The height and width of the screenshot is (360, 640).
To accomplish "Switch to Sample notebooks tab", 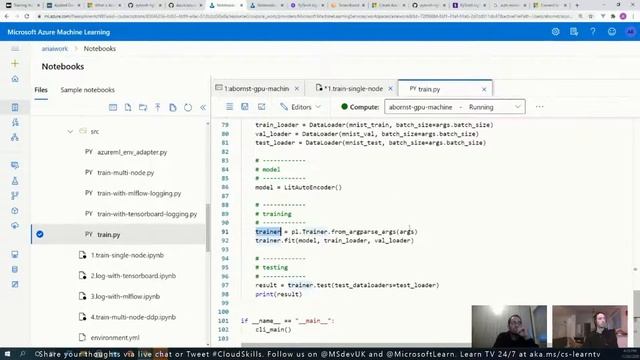I will click(x=87, y=90).
